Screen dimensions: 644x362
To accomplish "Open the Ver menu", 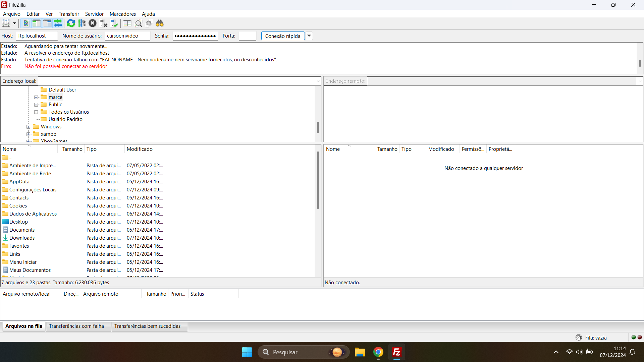I will tap(49, 14).
